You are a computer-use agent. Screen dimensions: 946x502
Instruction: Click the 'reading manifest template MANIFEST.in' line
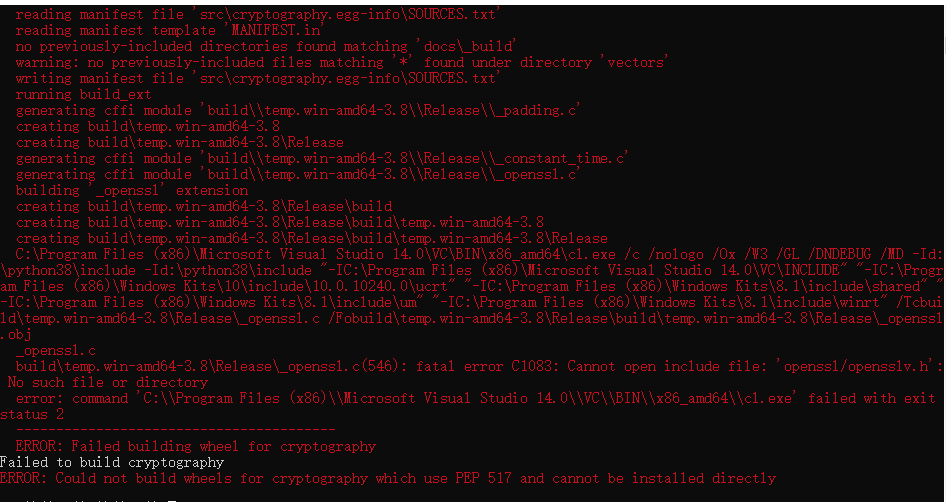[x=170, y=30]
